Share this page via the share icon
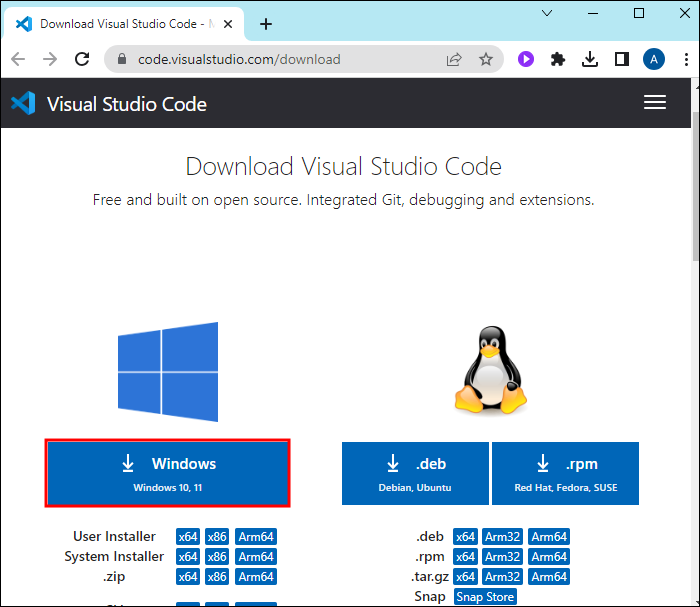Image resolution: width=700 pixels, height=607 pixels. (x=454, y=59)
